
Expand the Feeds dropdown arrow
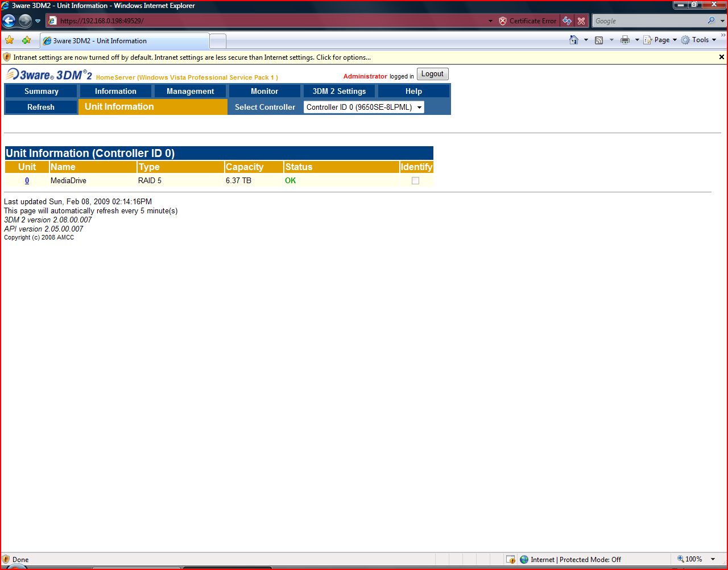[x=611, y=40]
